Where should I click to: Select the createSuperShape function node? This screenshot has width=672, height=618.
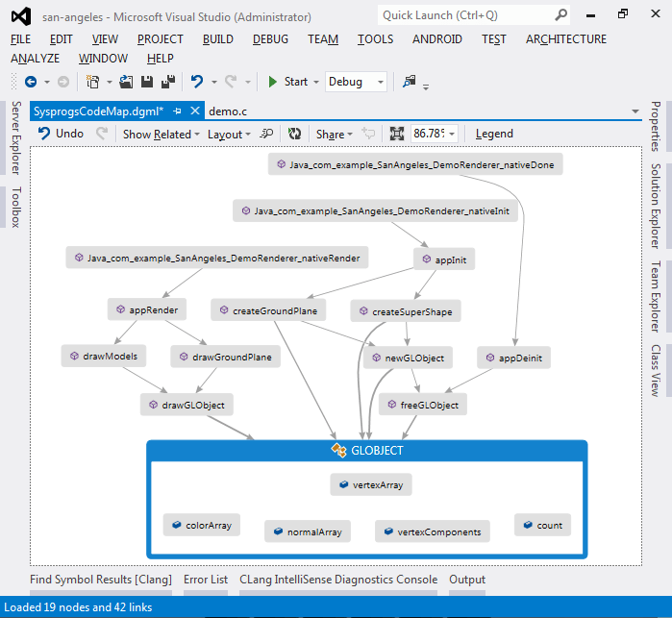[406, 310]
